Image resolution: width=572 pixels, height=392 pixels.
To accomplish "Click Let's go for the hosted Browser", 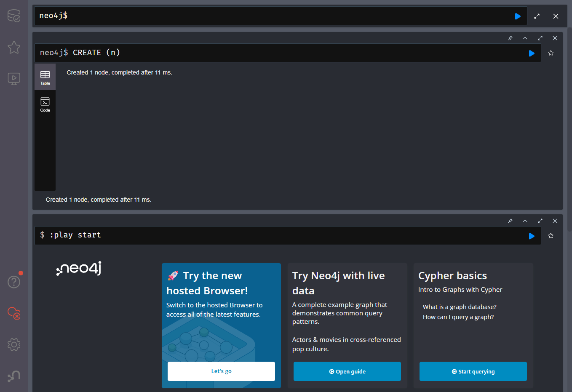I will (x=221, y=371).
